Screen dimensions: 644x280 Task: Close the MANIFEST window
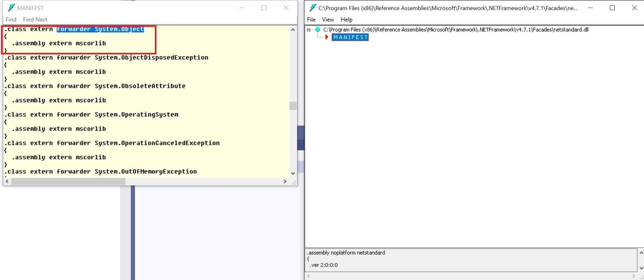[x=286, y=8]
